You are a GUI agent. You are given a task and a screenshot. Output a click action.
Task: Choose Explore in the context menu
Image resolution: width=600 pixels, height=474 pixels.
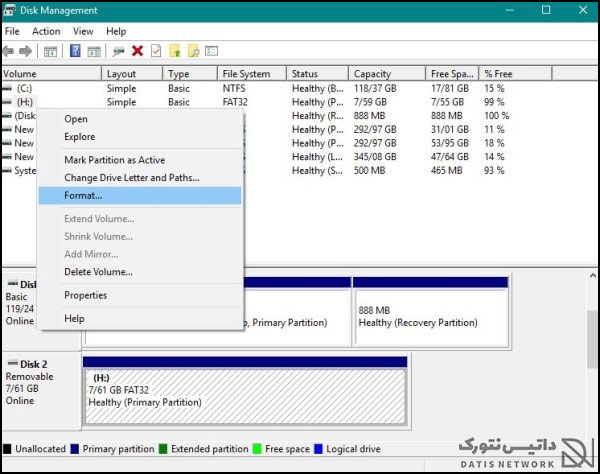[140, 137]
